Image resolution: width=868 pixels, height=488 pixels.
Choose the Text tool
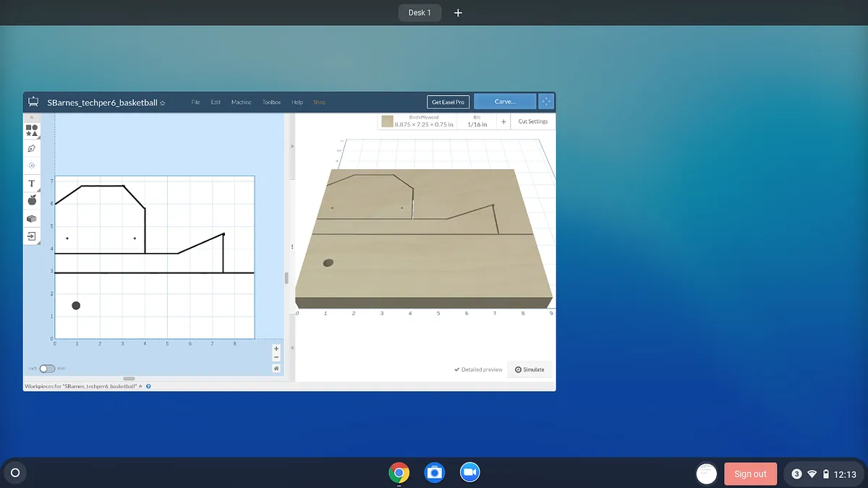(32, 184)
